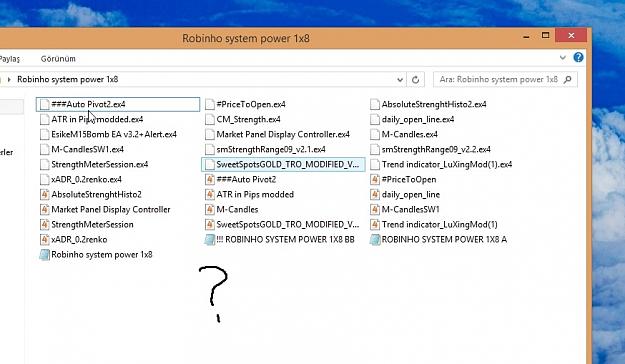Expand the ribbon with the chevron
This screenshot has height=364, width=625.
click(562, 58)
